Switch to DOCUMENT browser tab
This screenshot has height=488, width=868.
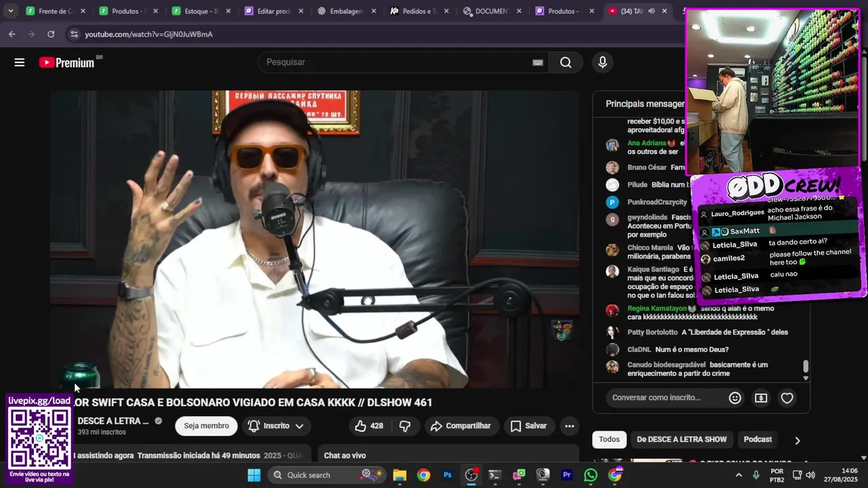[x=493, y=11]
